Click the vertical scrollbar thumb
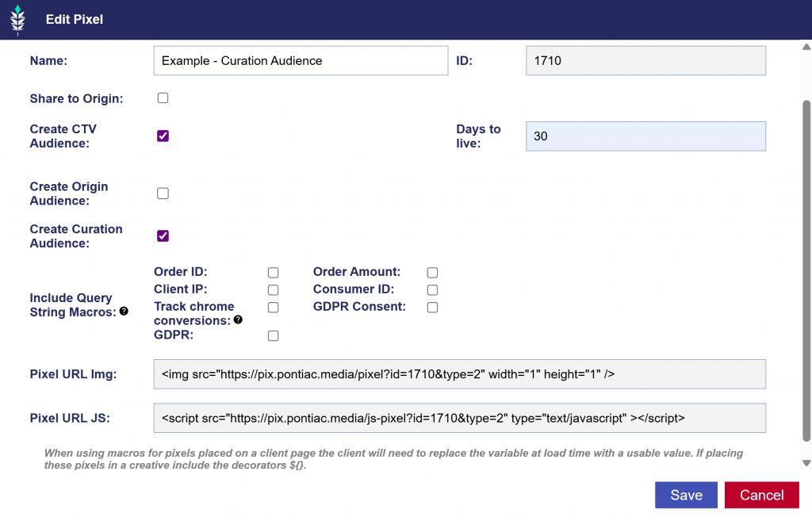 806,270
